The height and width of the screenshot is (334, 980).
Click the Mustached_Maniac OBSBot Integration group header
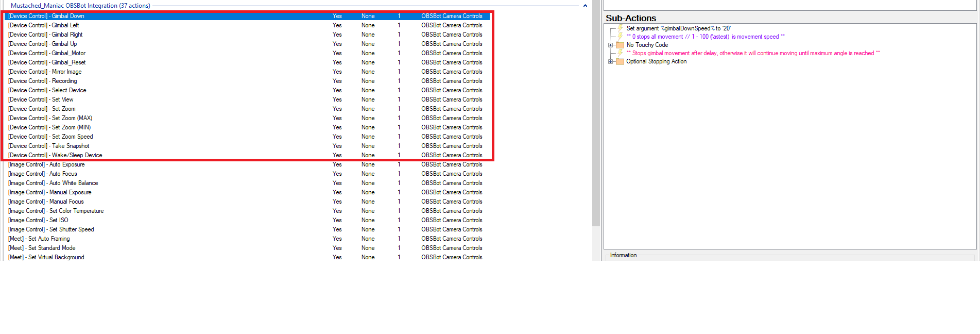click(x=80, y=6)
